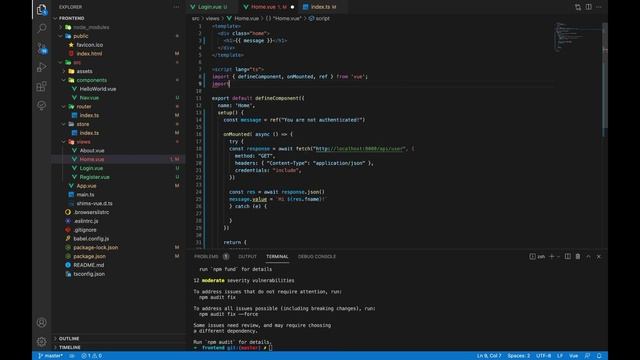The height and width of the screenshot is (360, 640).
Task: Collapse the public folder
Action: [60, 36]
